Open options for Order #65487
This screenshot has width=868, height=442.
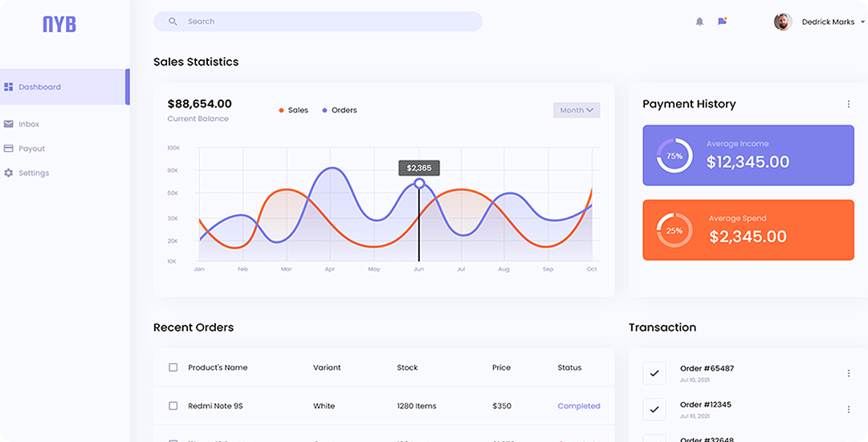[849, 373]
